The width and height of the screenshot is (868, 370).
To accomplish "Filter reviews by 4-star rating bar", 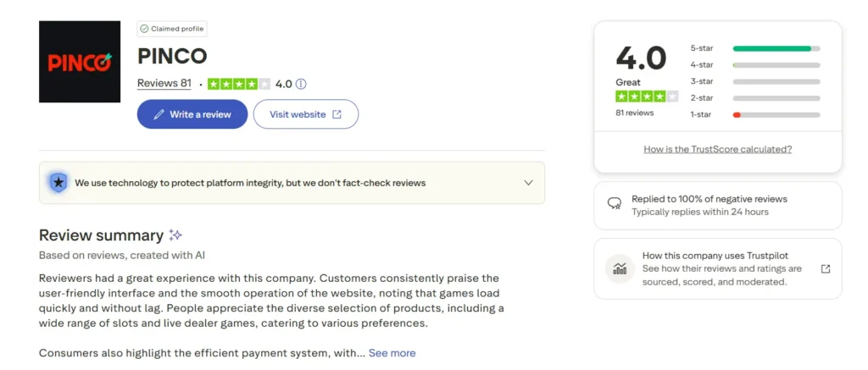I will [x=776, y=64].
